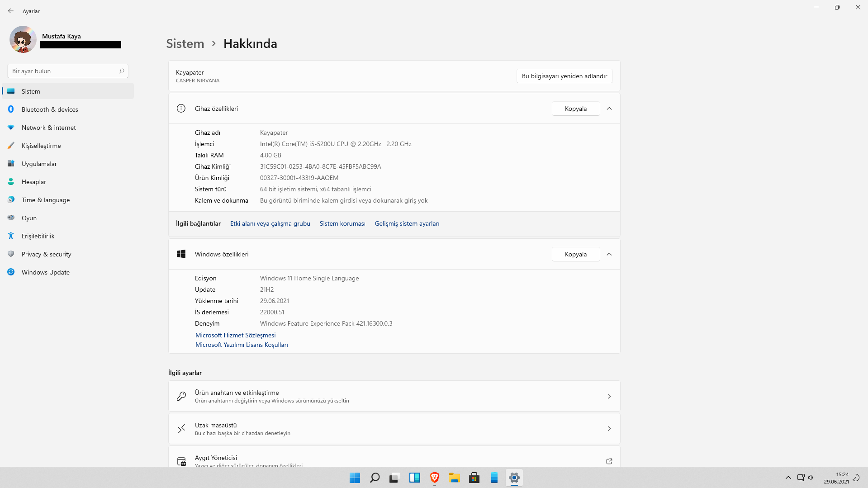Click the moon notification icon in tray
The image size is (868, 488).
856,478
